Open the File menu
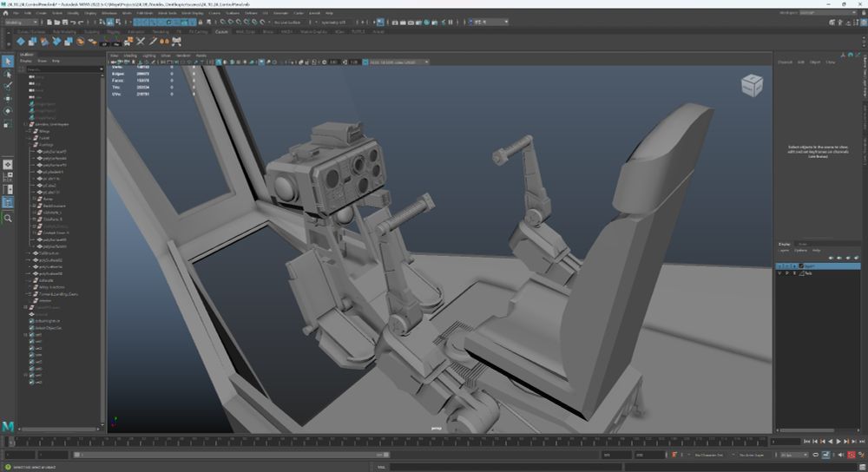Screen dimensions: 868x472 (x=16, y=13)
